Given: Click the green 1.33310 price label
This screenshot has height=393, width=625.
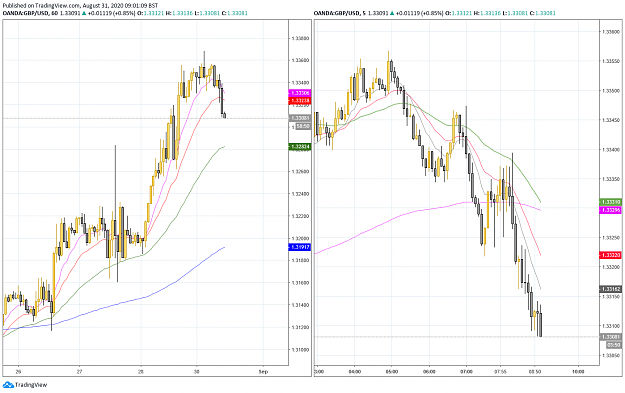Looking at the screenshot, I should coord(611,202).
